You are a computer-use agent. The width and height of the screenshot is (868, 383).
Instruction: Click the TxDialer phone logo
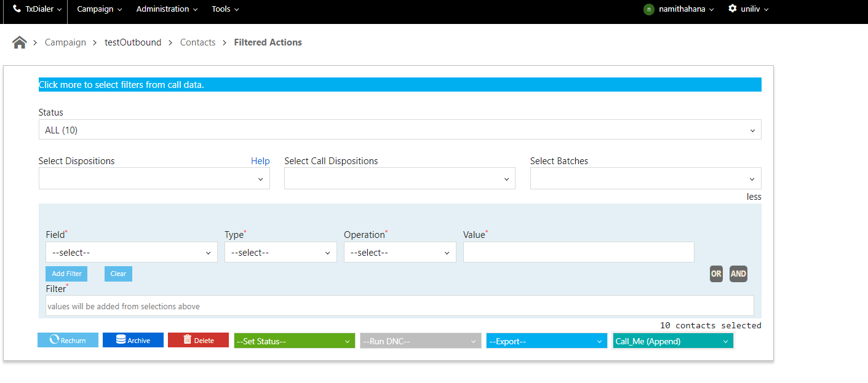point(17,9)
